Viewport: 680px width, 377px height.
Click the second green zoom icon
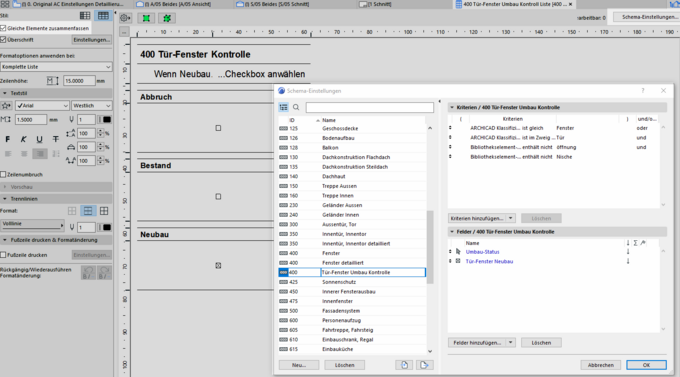[x=167, y=18]
